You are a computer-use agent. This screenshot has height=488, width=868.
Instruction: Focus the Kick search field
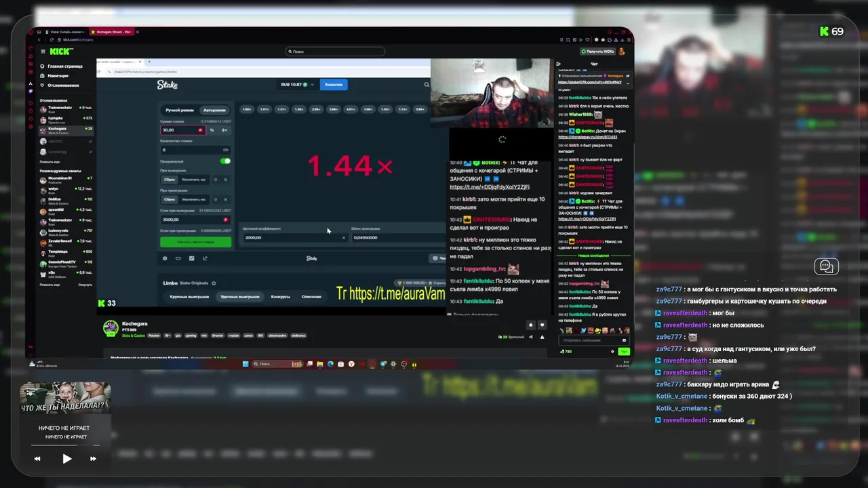coord(335,52)
